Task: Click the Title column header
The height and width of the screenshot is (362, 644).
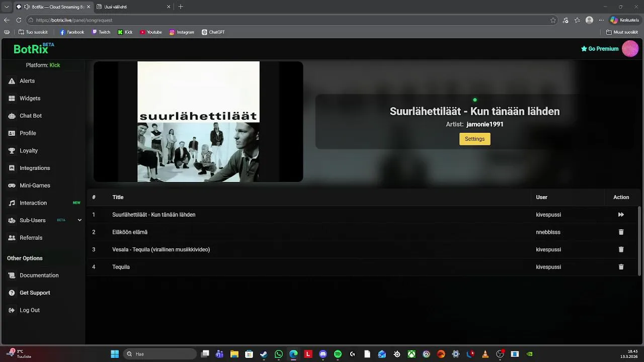Action: (118, 197)
